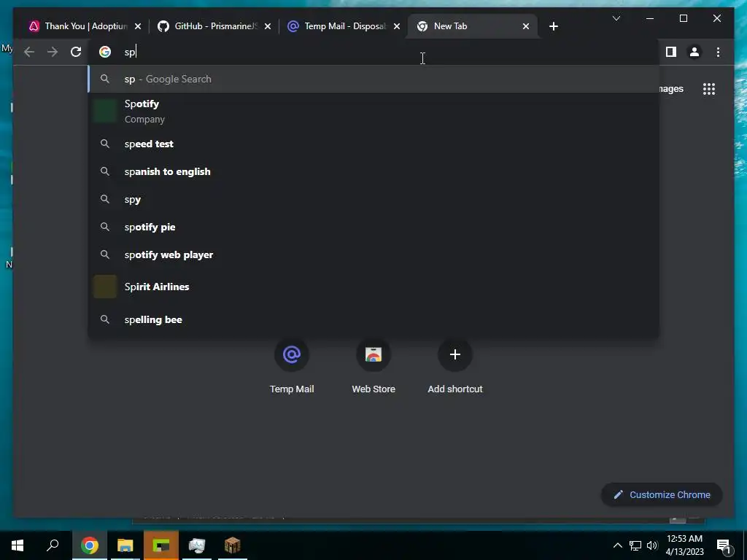Choose 'spotify web player' suggestion
747x560 pixels.
click(x=374, y=254)
